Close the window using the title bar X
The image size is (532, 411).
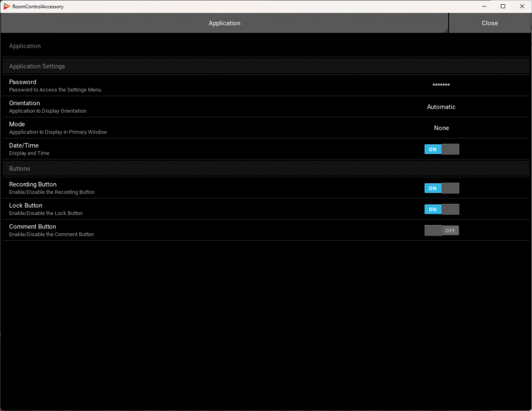point(520,6)
